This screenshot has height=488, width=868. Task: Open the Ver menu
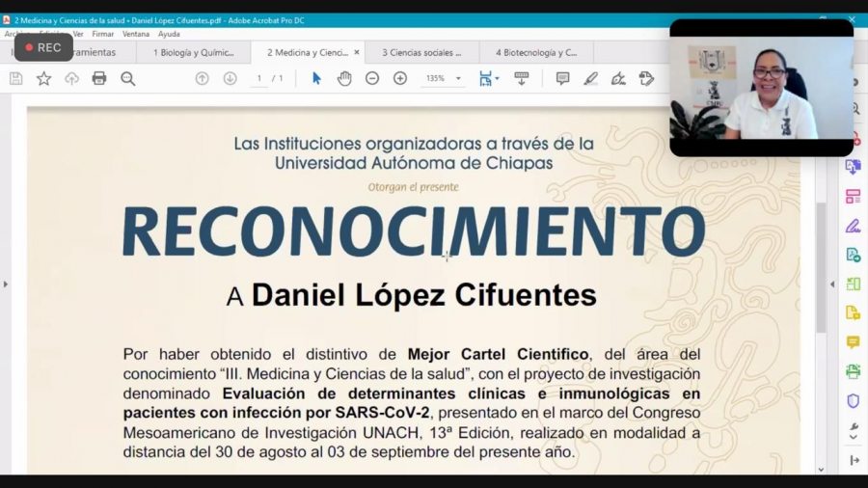78,34
